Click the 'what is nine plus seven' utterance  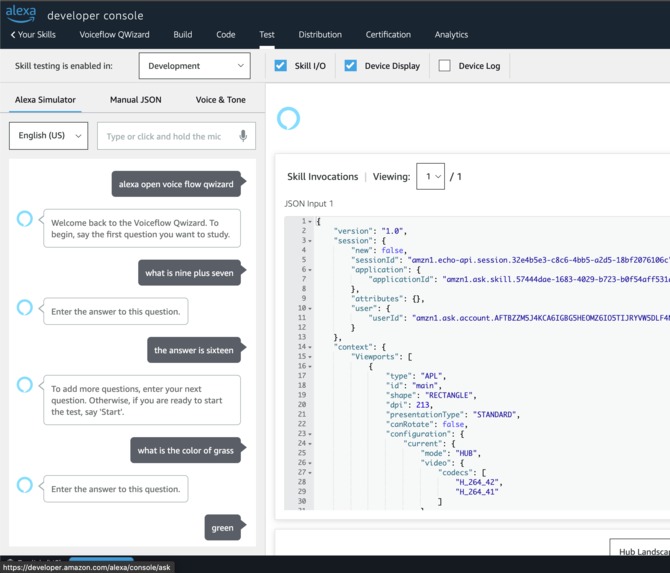pos(189,273)
